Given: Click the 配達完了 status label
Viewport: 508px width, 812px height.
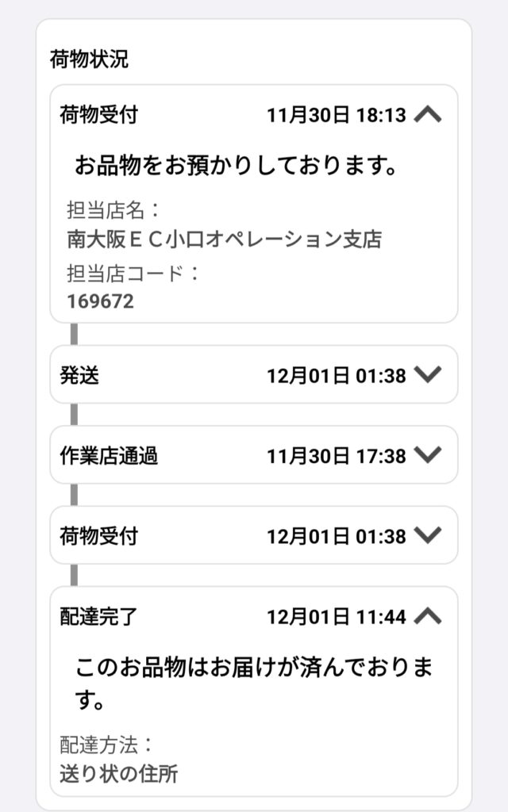Looking at the screenshot, I should click(x=98, y=616).
